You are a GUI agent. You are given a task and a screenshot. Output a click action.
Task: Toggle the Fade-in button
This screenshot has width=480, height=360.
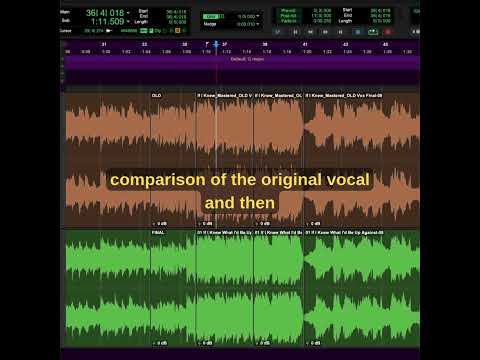[288, 21]
